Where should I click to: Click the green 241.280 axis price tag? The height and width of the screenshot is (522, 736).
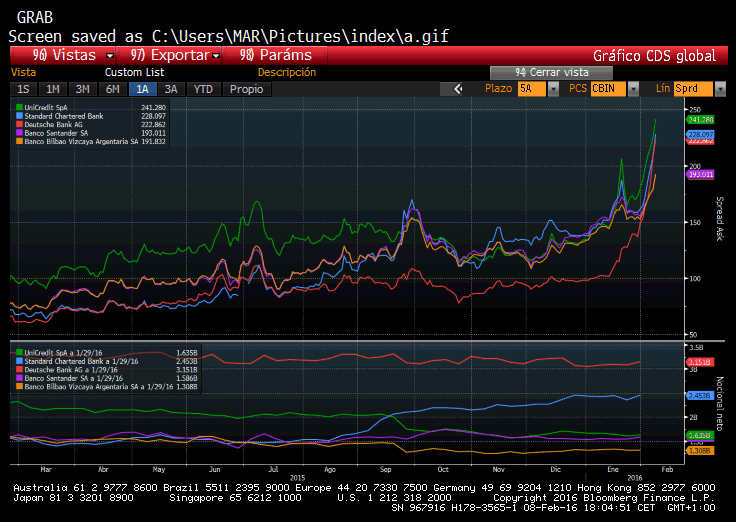[700, 120]
